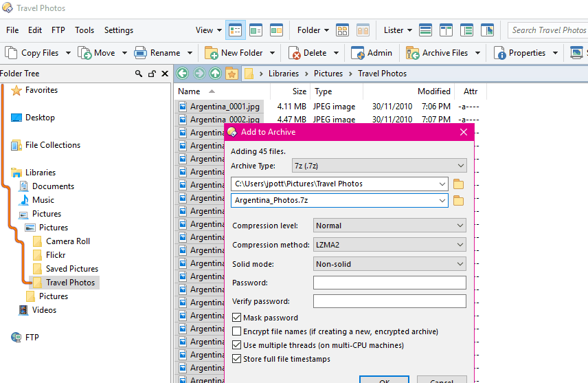Select Videos library in tree

(44, 310)
